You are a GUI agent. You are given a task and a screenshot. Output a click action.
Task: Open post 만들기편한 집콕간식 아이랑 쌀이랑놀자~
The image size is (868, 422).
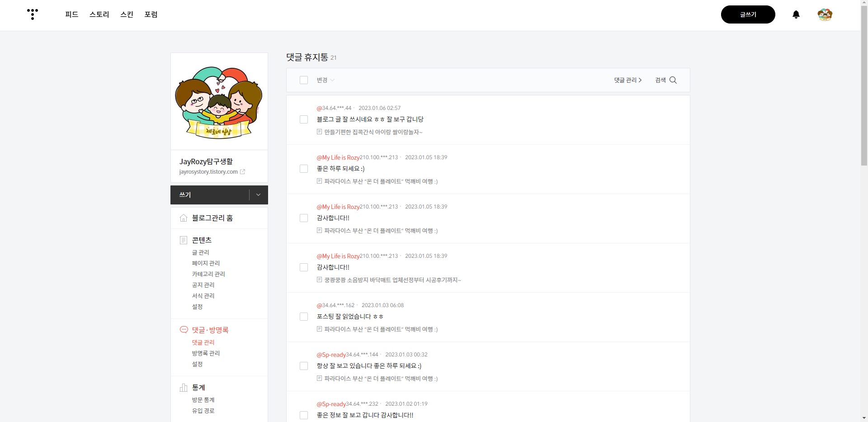click(373, 132)
